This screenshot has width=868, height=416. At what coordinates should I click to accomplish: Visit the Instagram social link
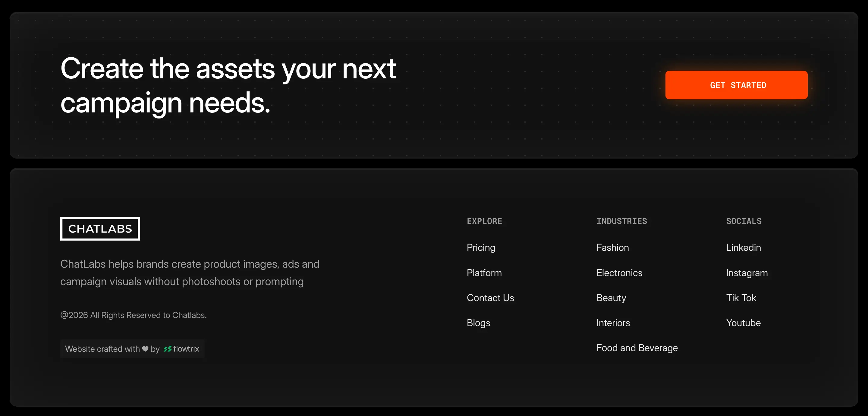(747, 273)
